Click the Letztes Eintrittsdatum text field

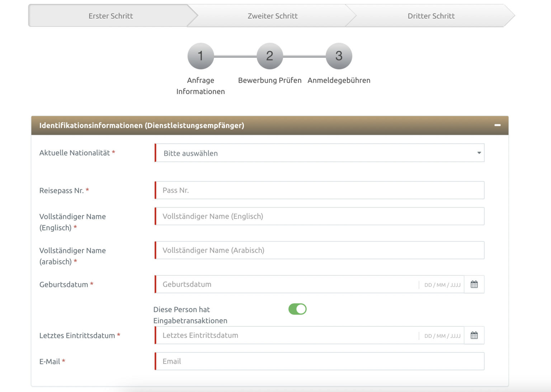(x=287, y=335)
